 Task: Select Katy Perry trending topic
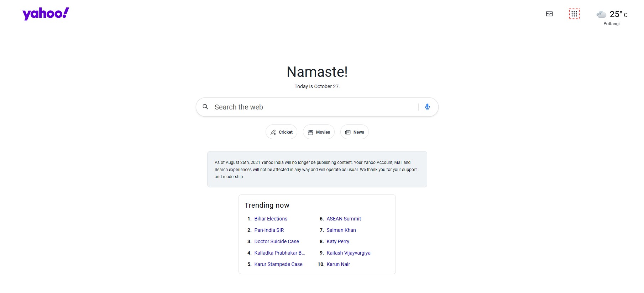point(337,241)
